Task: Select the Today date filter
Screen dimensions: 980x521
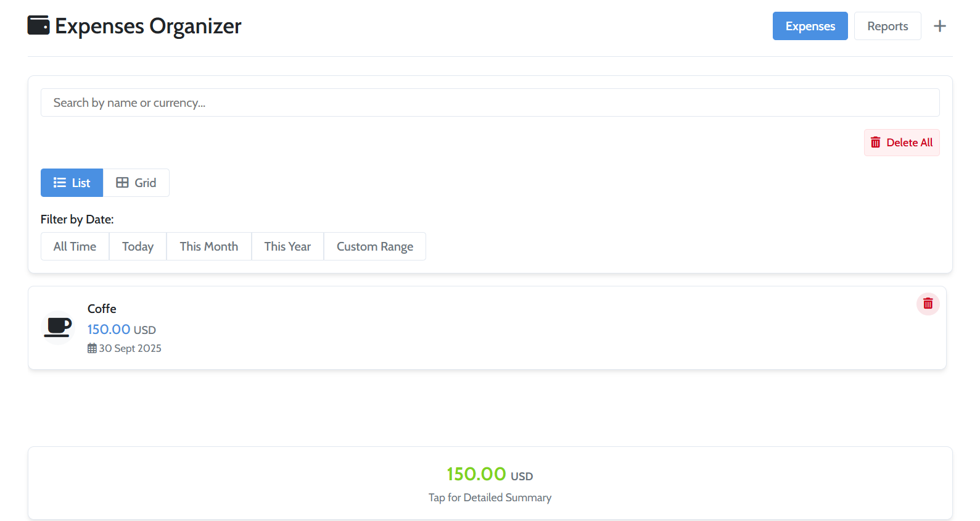Action: [138, 246]
